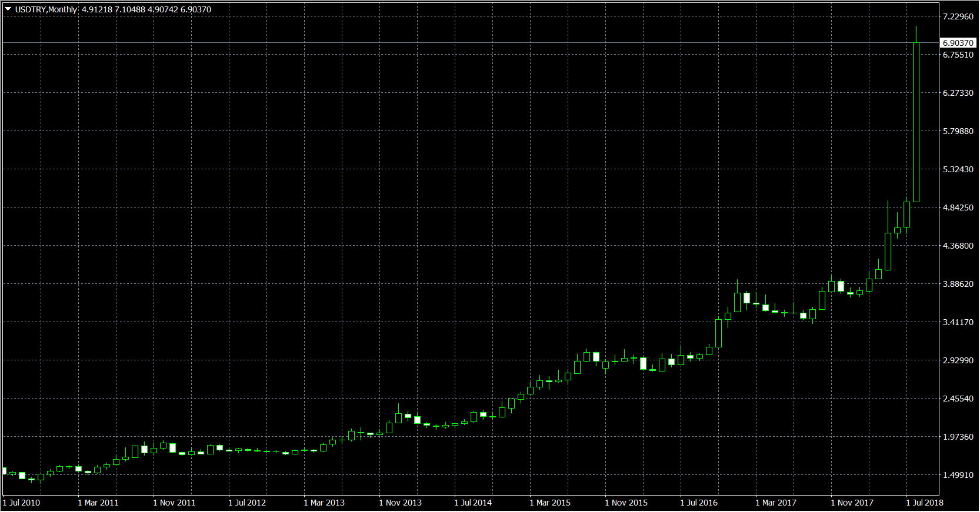Select the 3.41170 price axis value
The image size is (980, 512).
[x=958, y=322]
